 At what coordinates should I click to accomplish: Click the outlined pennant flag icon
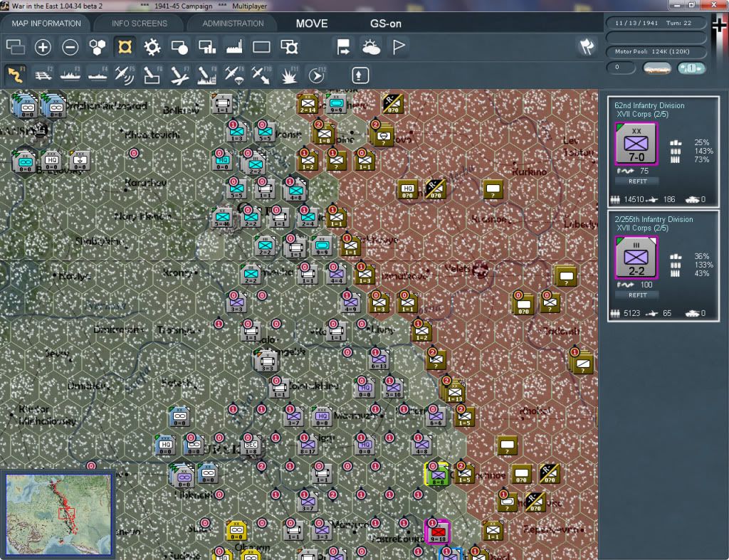[399, 47]
